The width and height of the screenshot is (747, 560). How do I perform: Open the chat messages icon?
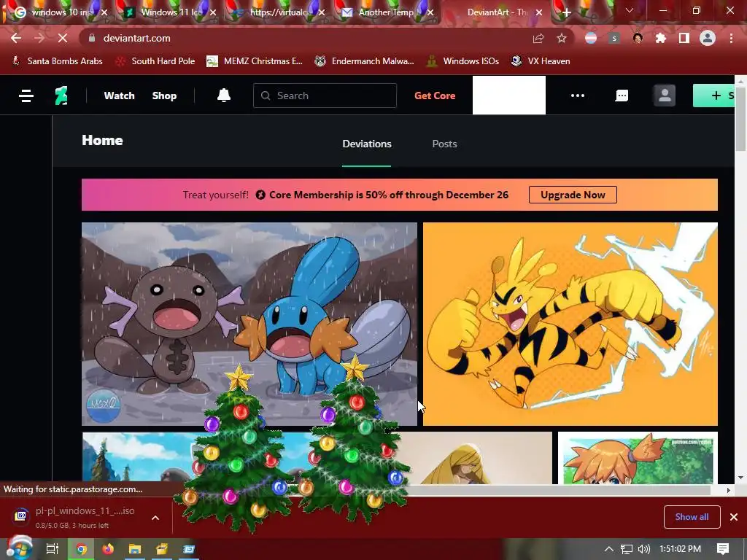click(x=622, y=96)
